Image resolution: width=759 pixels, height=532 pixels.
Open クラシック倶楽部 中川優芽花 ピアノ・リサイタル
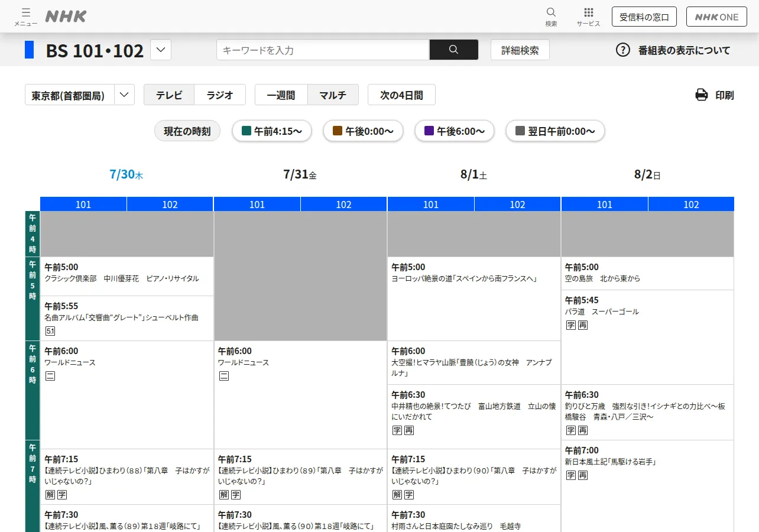pyautogui.click(x=122, y=278)
